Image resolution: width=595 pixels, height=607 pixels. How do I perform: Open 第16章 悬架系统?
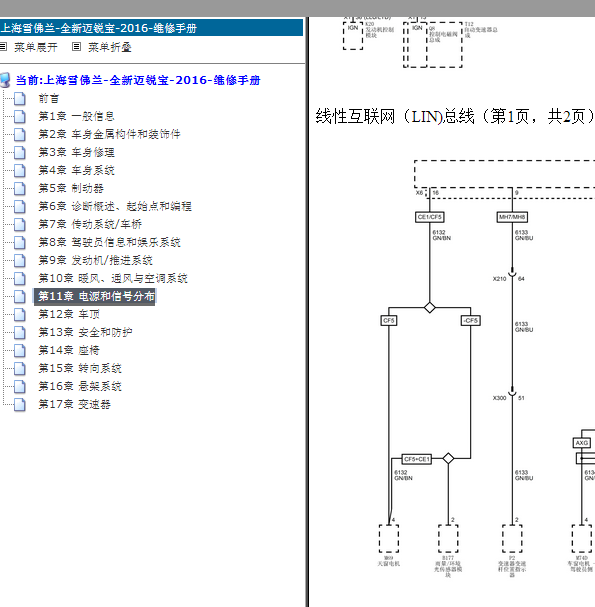80,386
